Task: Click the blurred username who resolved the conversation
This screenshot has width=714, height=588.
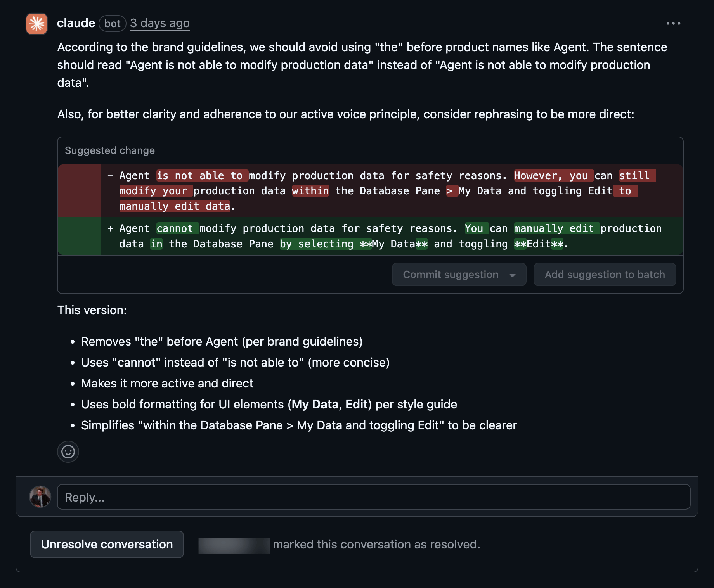Action: pyautogui.click(x=234, y=545)
